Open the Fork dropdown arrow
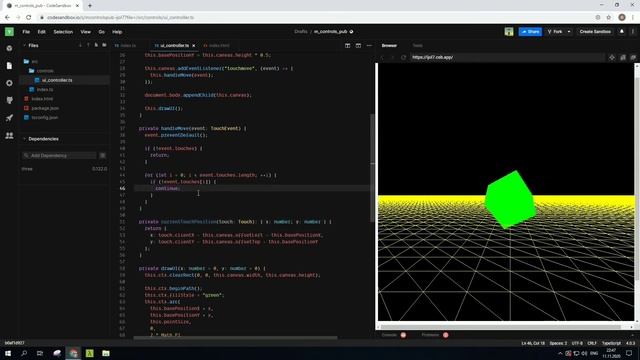The height and width of the screenshot is (360, 640). [x=569, y=31]
